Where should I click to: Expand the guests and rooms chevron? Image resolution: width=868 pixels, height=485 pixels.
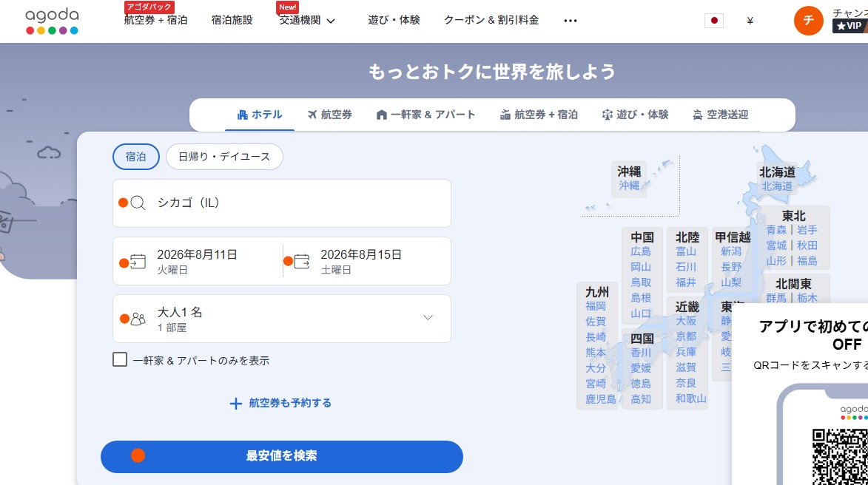428,317
